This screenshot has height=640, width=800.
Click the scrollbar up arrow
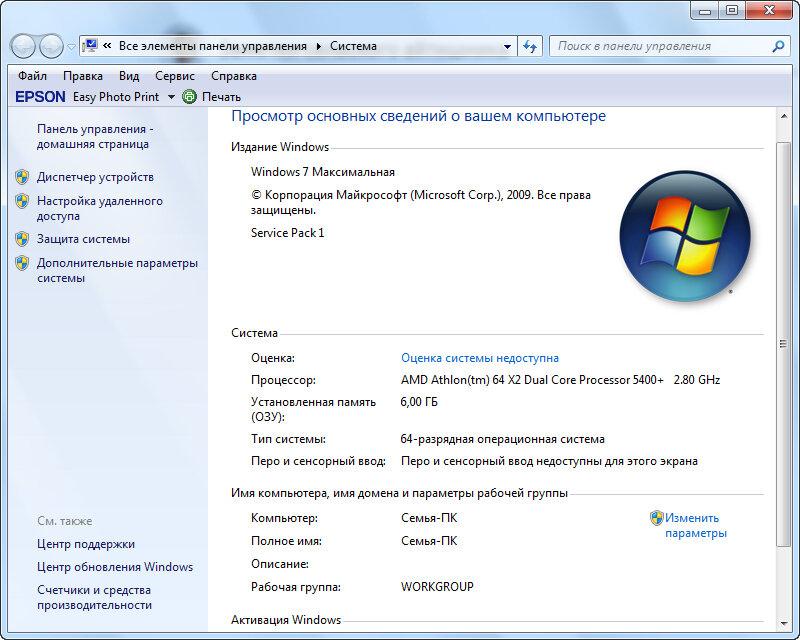pyautogui.click(x=783, y=116)
